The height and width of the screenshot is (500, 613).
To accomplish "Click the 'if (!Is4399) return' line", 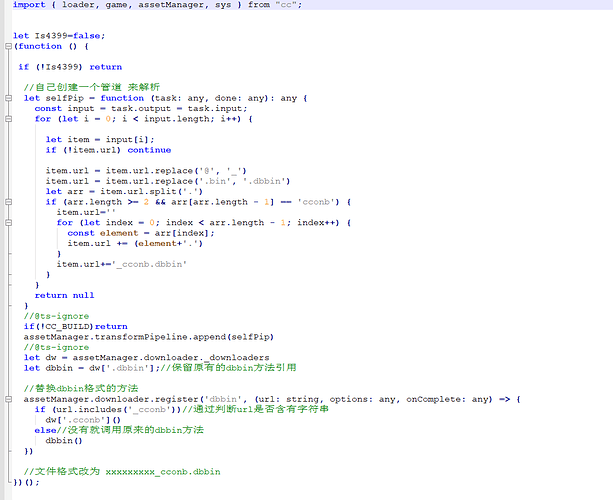I will pos(70,67).
